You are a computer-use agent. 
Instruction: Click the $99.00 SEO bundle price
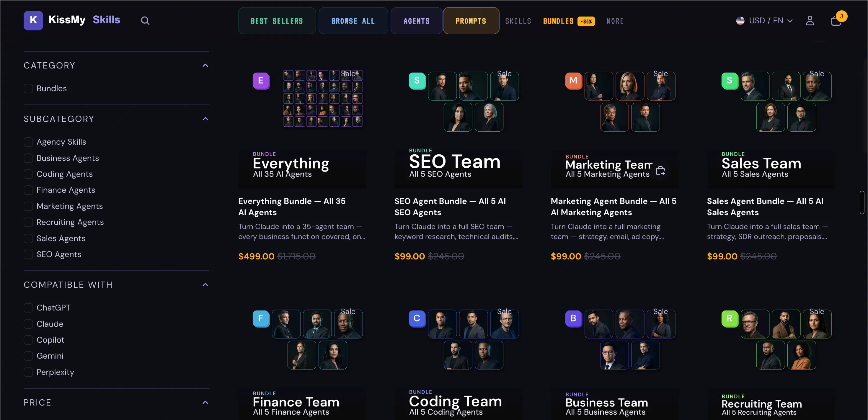[409, 256]
